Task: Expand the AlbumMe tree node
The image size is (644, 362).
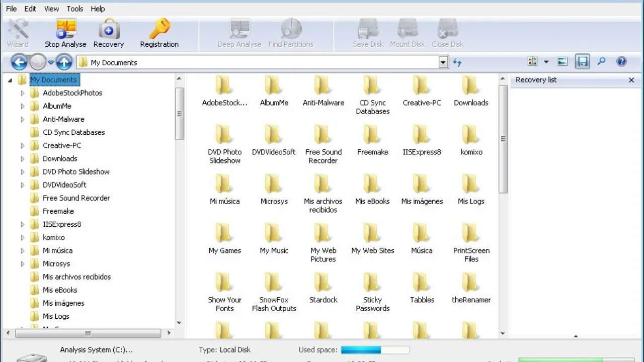Action: [x=23, y=106]
